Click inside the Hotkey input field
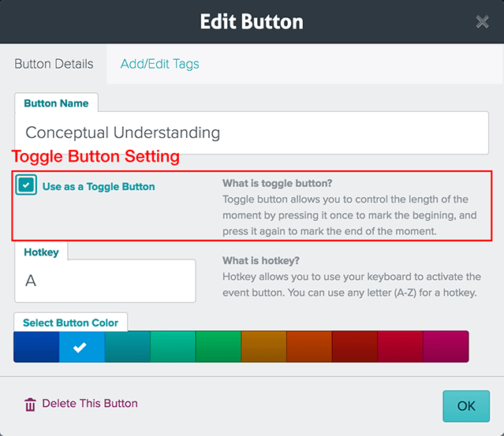504x436 pixels. [x=105, y=281]
